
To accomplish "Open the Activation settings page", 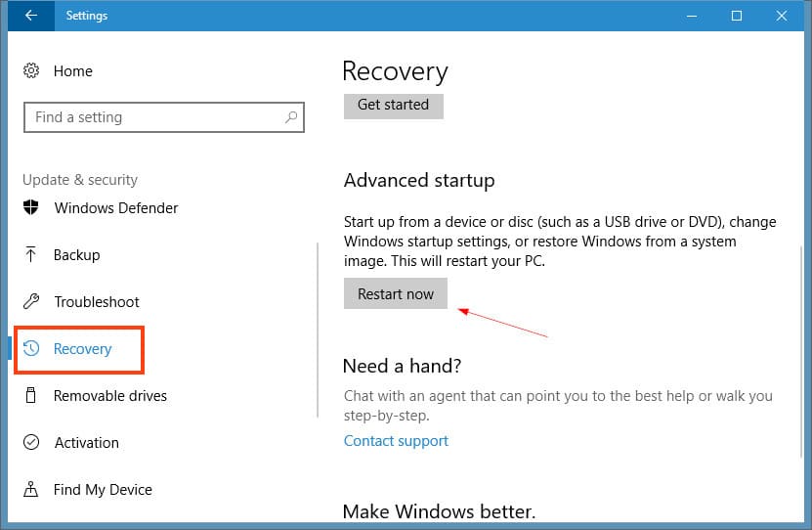I will tap(86, 443).
